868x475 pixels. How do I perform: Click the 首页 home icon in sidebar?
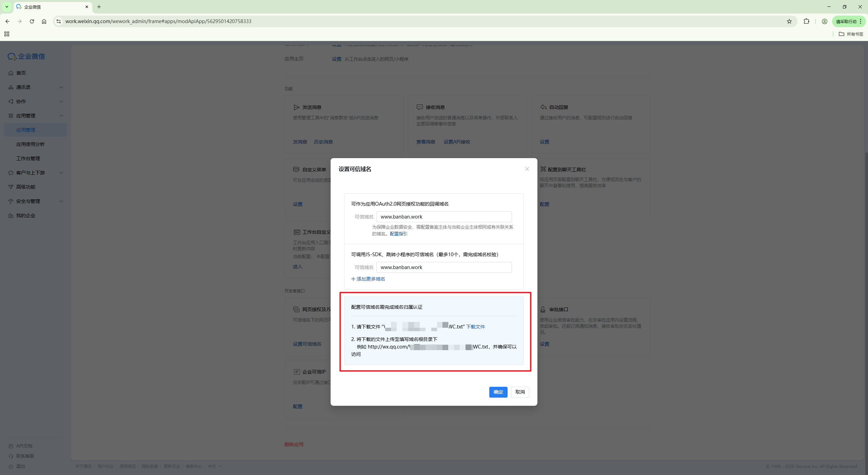pos(11,73)
